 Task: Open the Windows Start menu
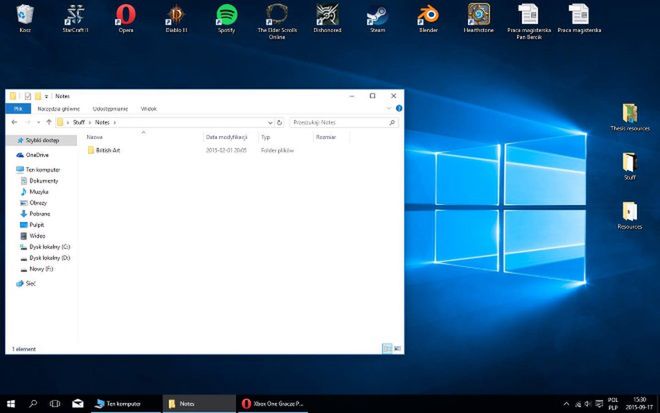(11, 404)
